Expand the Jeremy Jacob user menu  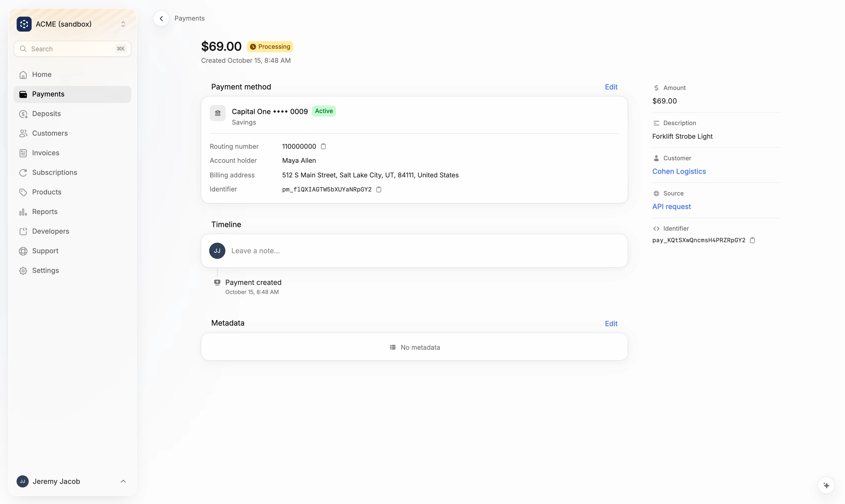coord(123,481)
